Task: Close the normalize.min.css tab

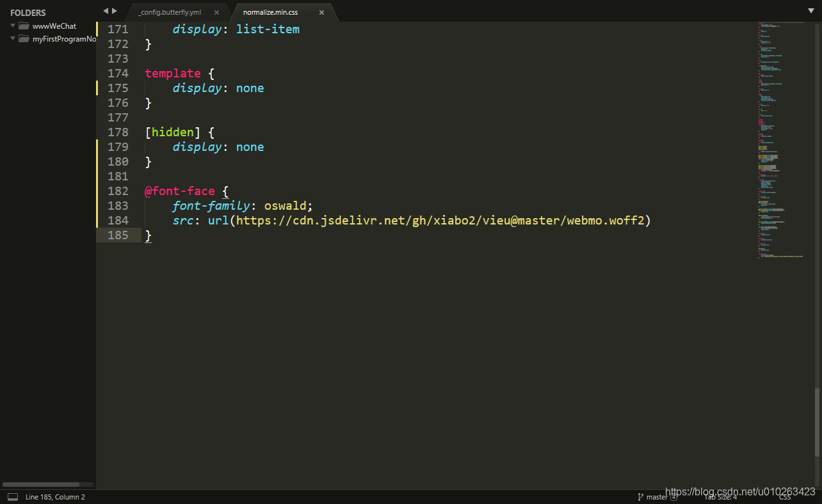Action: (x=321, y=12)
